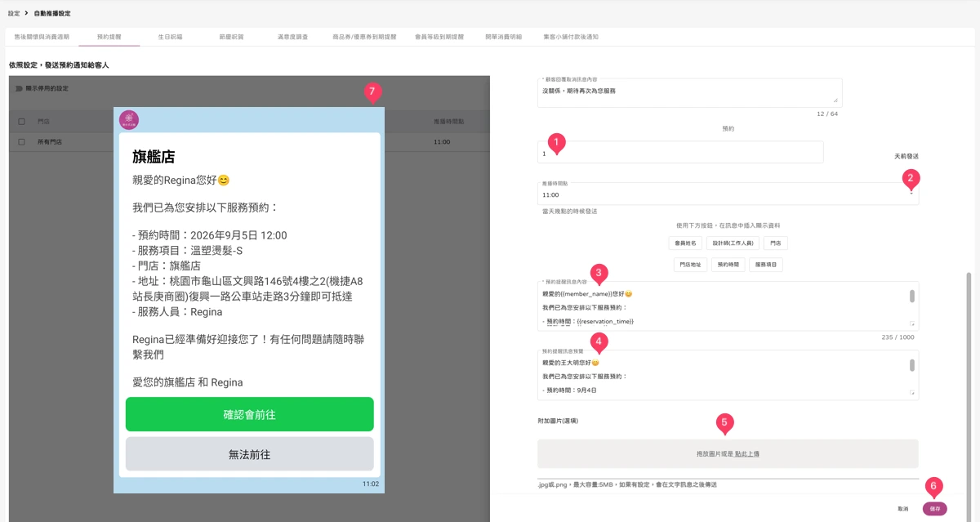Click the 推播時間點 dropdown arrow
Screen dimensions: 980x522
(911, 193)
